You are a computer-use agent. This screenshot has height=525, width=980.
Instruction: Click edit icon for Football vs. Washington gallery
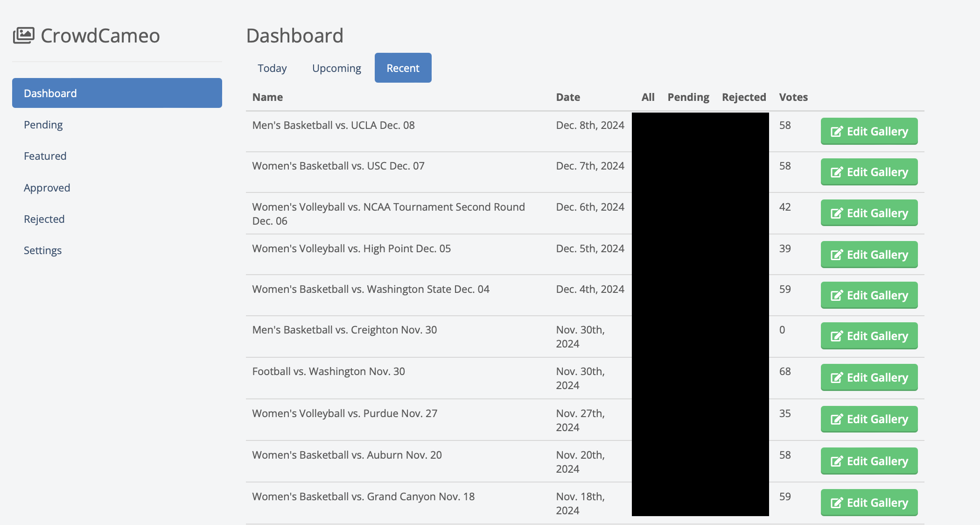[837, 378]
